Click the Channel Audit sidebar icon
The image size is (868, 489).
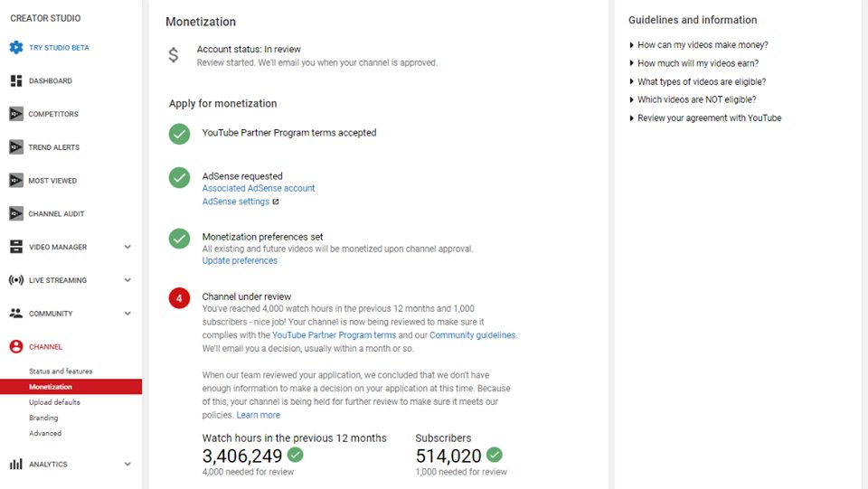point(16,213)
